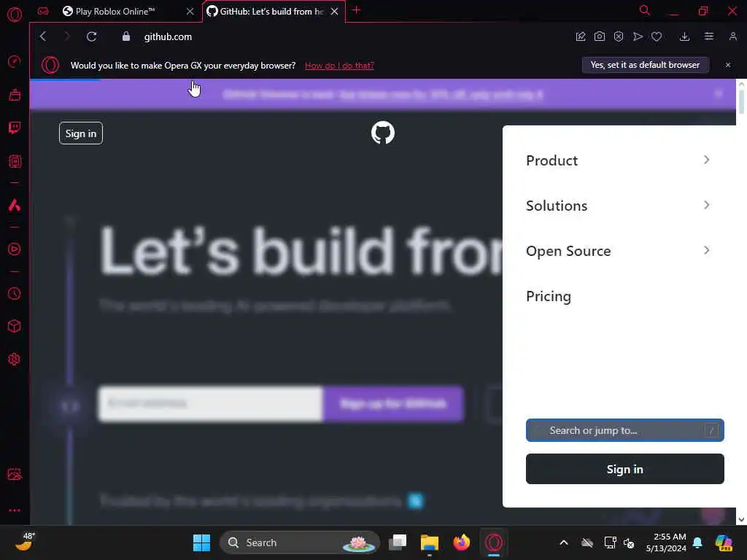Dismiss the default browser prompt bar
The width and height of the screenshot is (747, 560).
point(728,65)
